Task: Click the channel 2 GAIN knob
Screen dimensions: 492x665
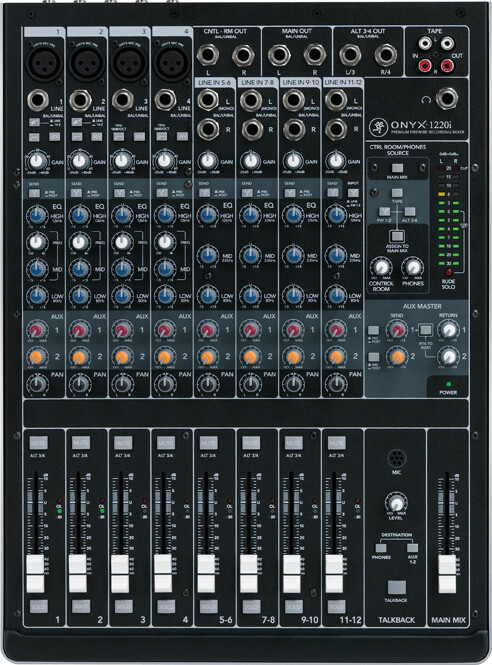Action: 79,161
